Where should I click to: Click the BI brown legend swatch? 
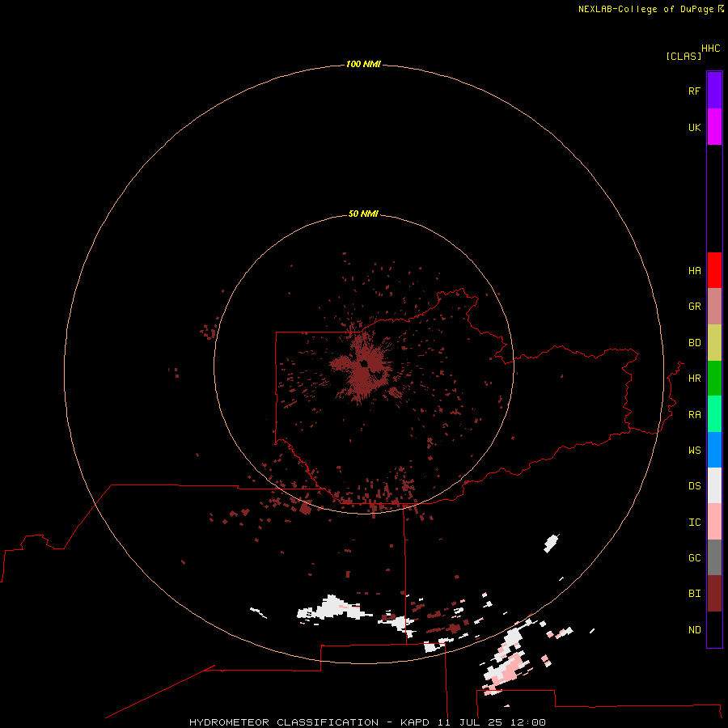714,594
